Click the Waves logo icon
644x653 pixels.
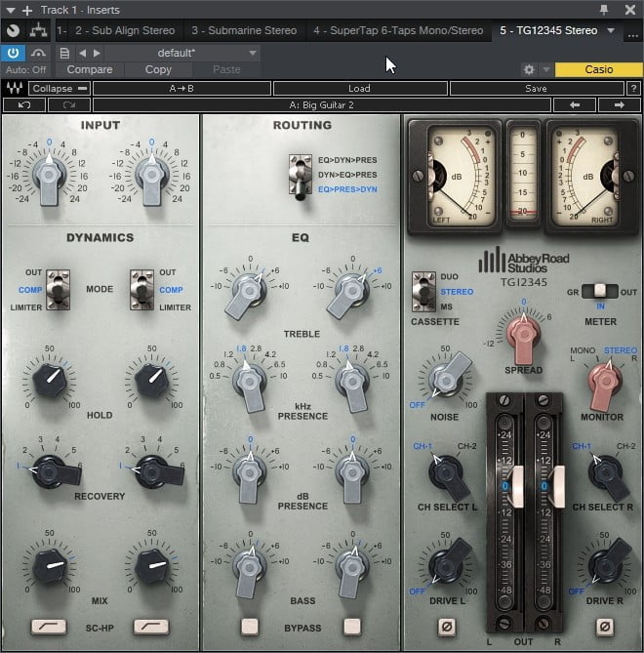click(15, 88)
